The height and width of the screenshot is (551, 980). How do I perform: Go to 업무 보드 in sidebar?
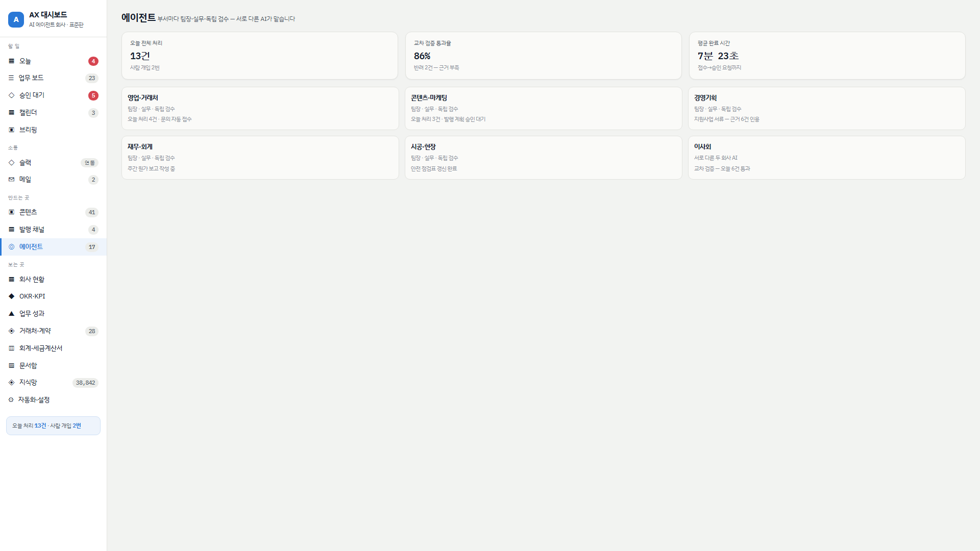(53, 78)
